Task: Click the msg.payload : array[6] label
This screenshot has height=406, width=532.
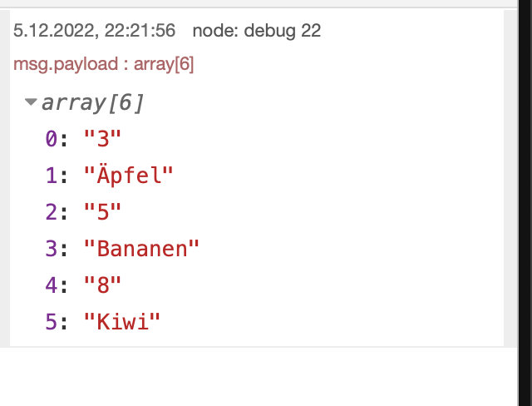Action: tap(103, 64)
